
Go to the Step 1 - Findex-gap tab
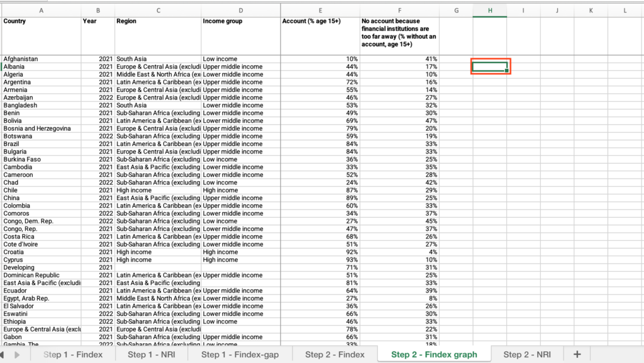240,354
